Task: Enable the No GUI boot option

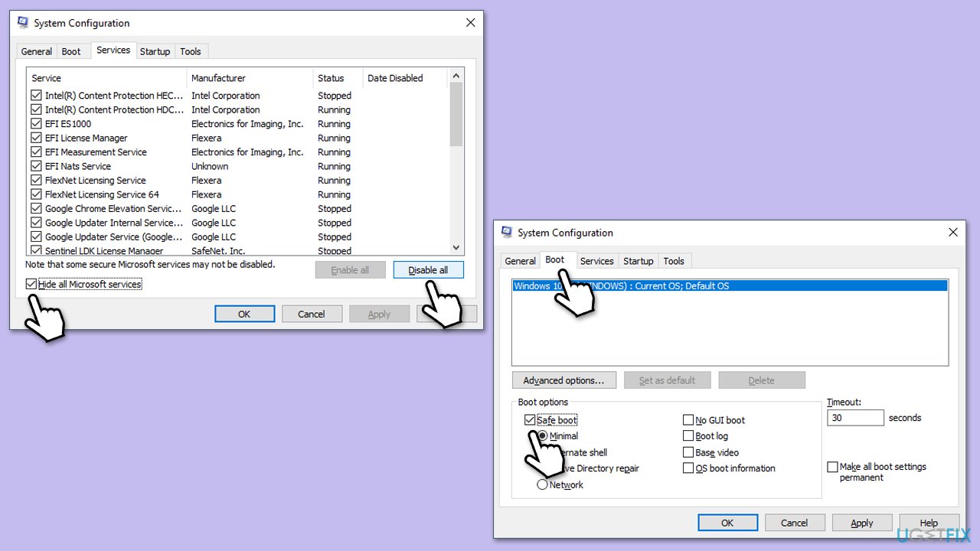Action: click(688, 420)
